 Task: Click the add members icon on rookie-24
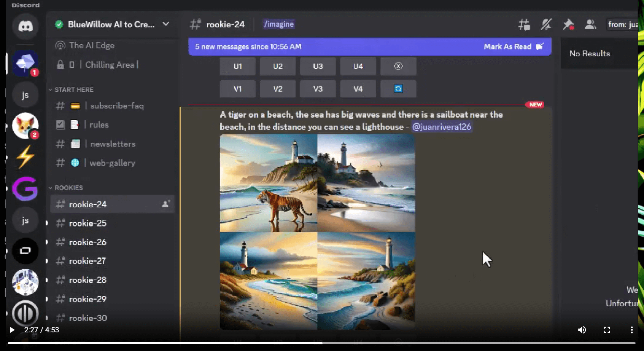(x=166, y=204)
